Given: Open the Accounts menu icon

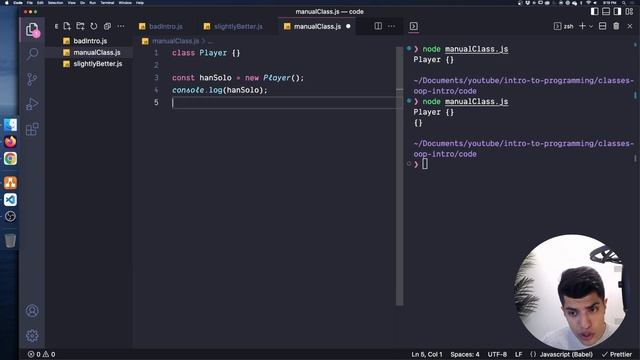Looking at the screenshot, I should tap(32, 311).
